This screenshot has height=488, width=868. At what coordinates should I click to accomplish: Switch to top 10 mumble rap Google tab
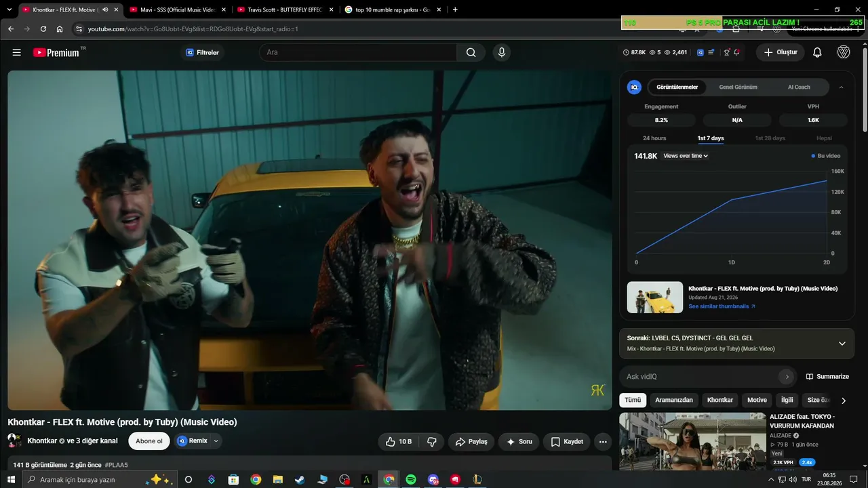point(392,9)
